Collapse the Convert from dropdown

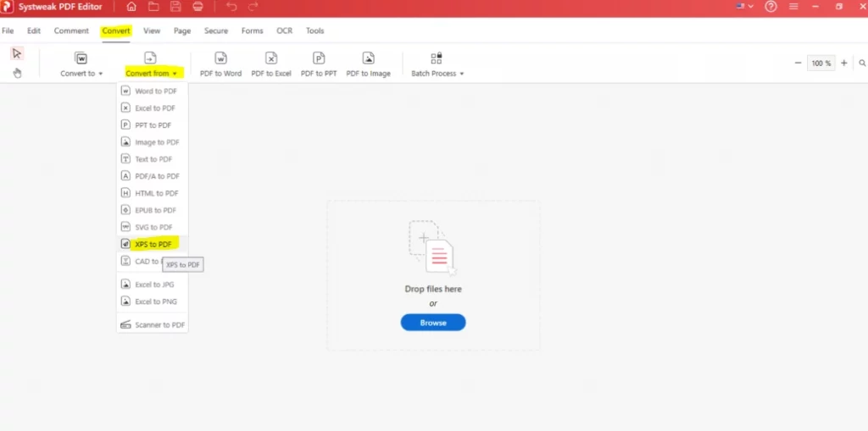click(x=151, y=64)
